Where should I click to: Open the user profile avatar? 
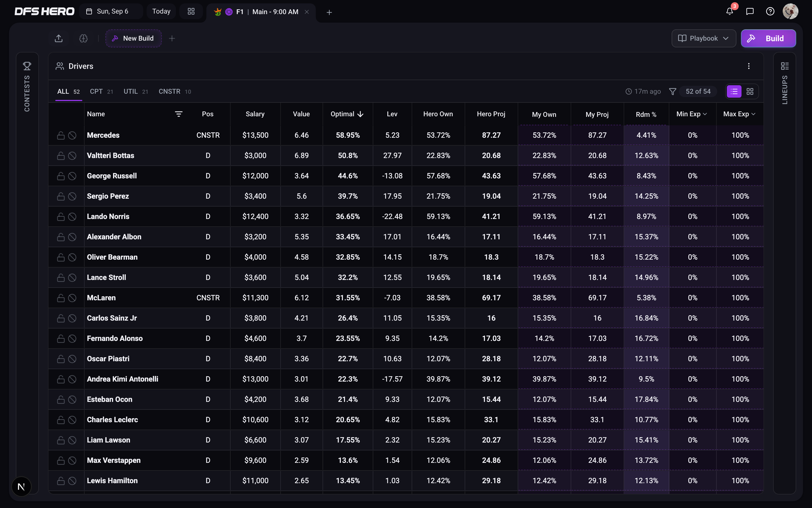(790, 12)
